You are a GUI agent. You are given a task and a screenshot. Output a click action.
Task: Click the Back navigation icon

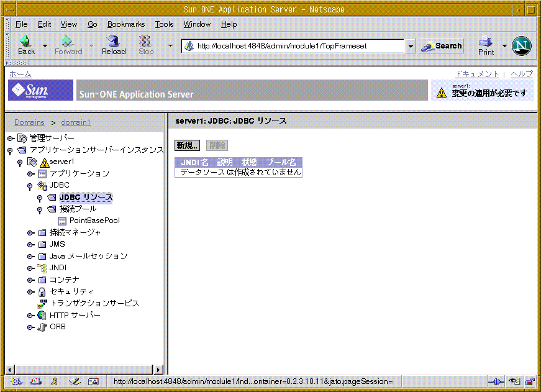(25, 41)
